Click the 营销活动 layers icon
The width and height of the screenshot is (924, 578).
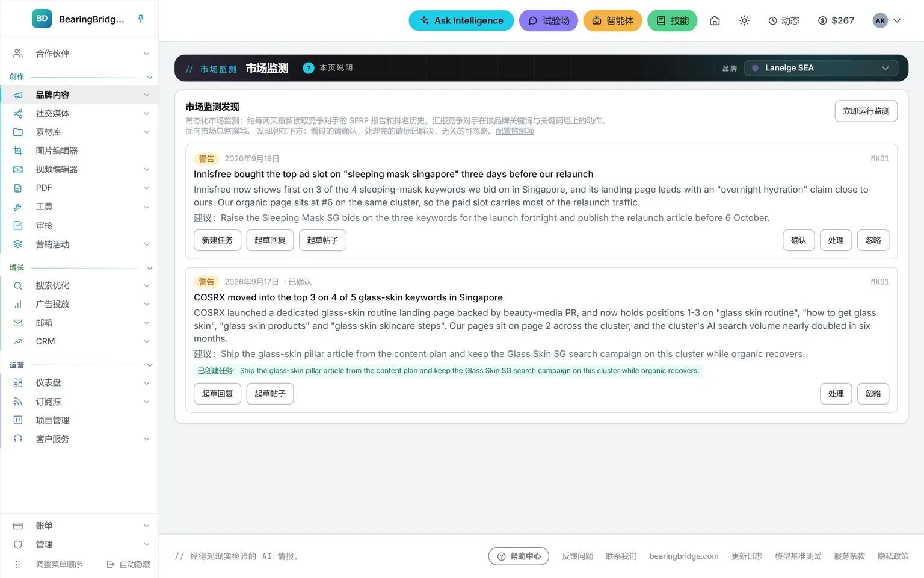pyautogui.click(x=18, y=244)
